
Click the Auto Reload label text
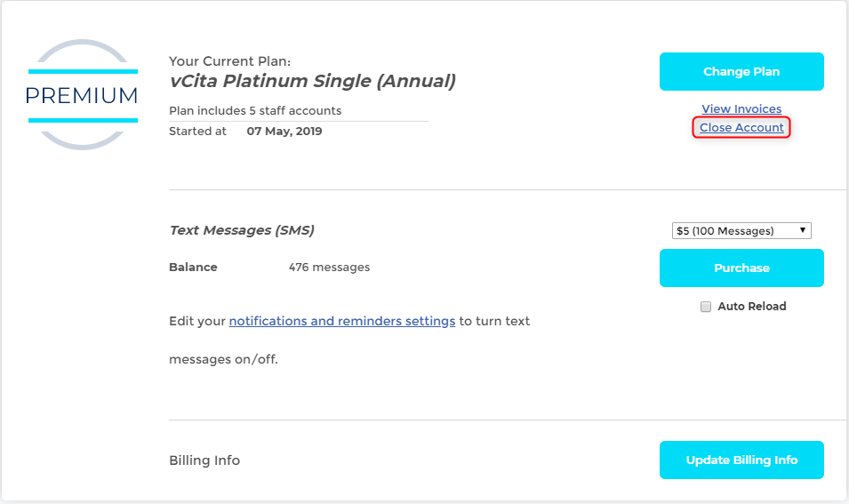[751, 307]
